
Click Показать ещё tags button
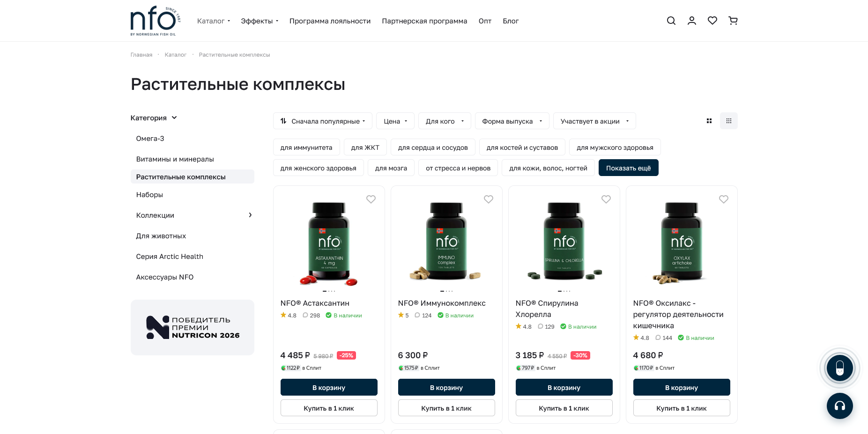point(628,168)
